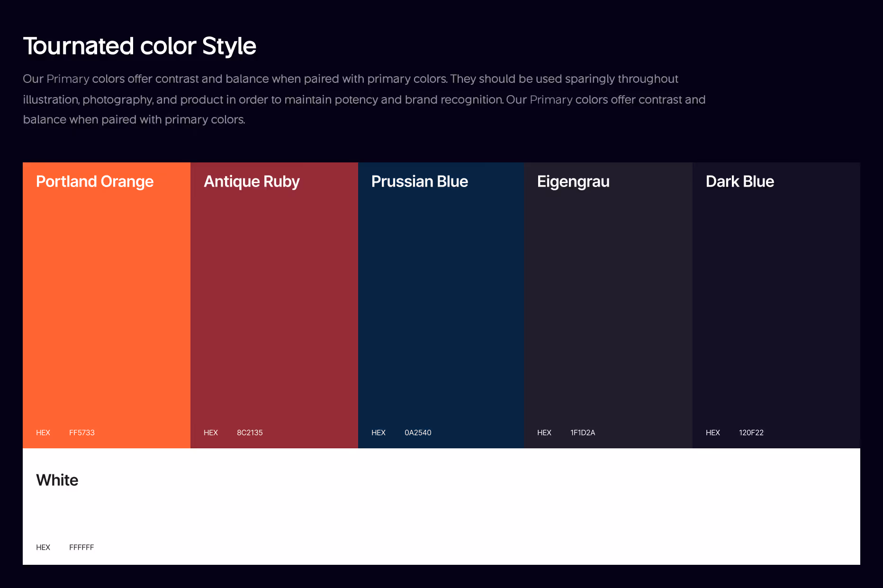
Task: Click the HEX label beside 1F1D2A
Action: click(544, 433)
